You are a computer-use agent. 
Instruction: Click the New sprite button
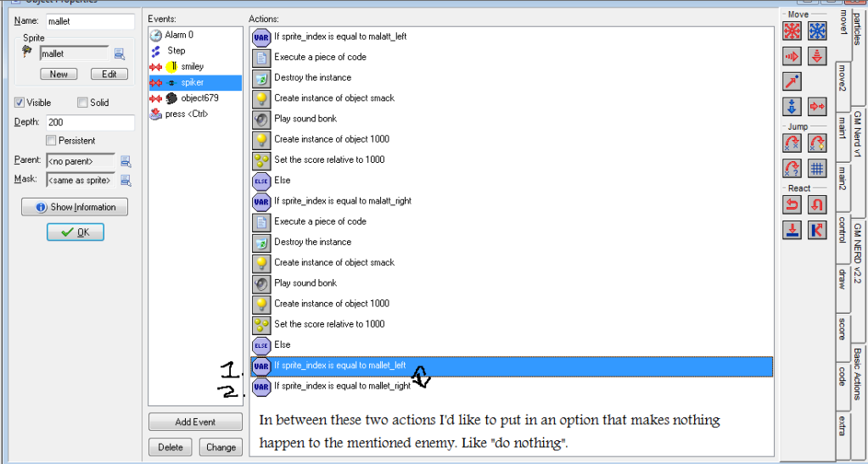point(59,74)
